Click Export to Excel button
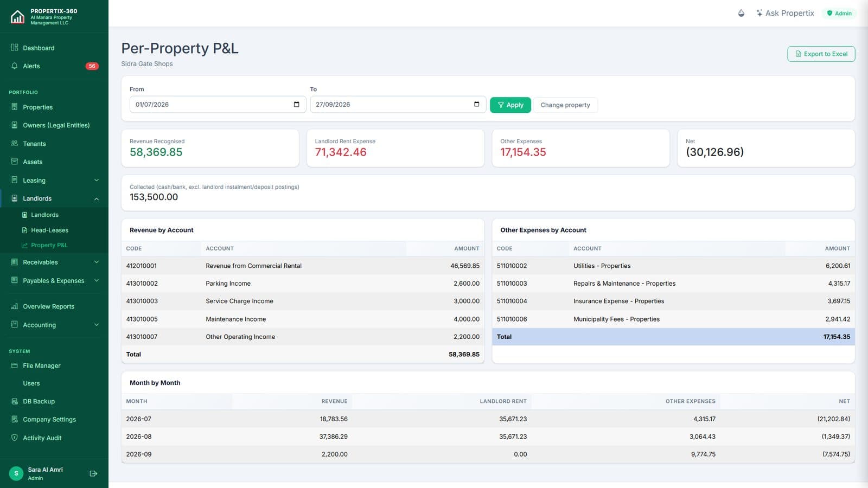 pos(821,54)
